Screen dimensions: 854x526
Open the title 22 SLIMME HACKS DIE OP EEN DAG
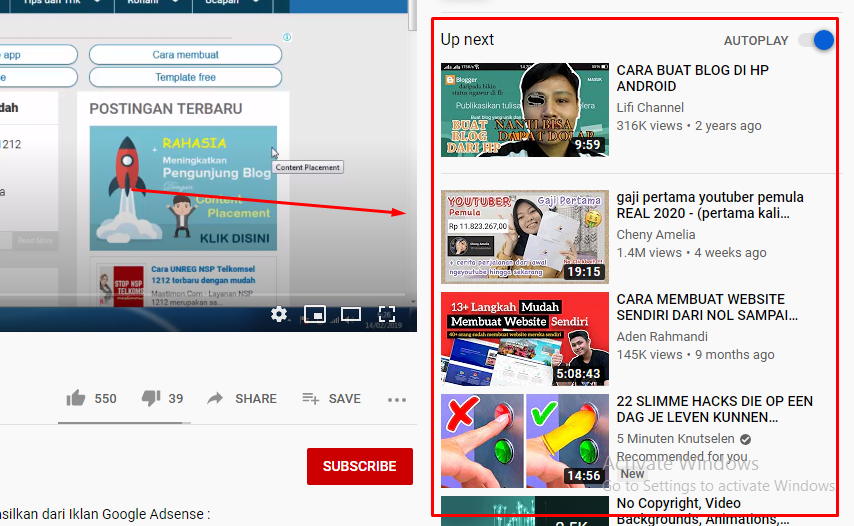point(715,409)
